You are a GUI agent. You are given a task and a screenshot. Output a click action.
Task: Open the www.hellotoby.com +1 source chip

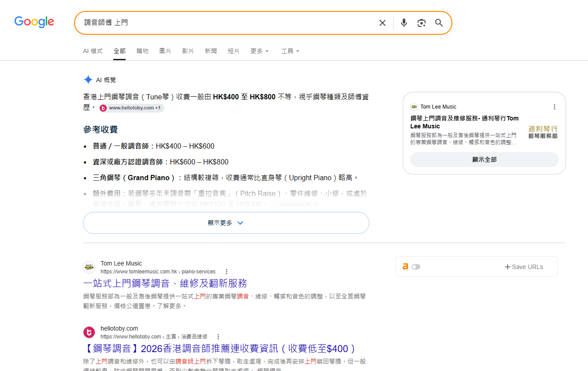pos(131,108)
